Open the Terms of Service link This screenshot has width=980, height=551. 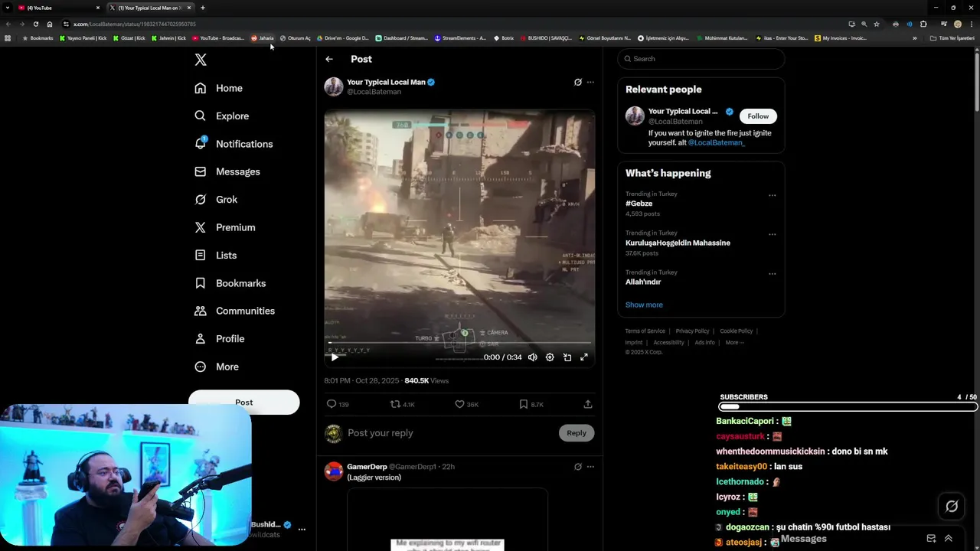click(x=645, y=331)
